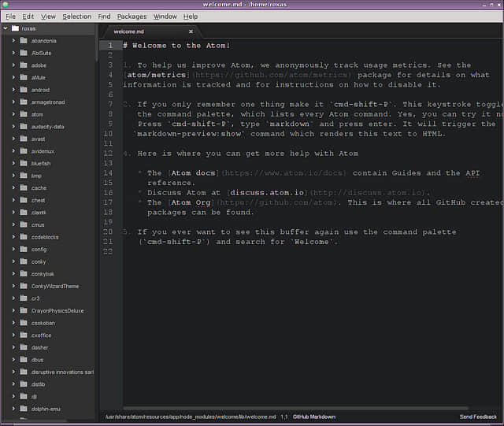This screenshot has width=504, height=426.
Task: Open the Find menu
Action: 104,17
